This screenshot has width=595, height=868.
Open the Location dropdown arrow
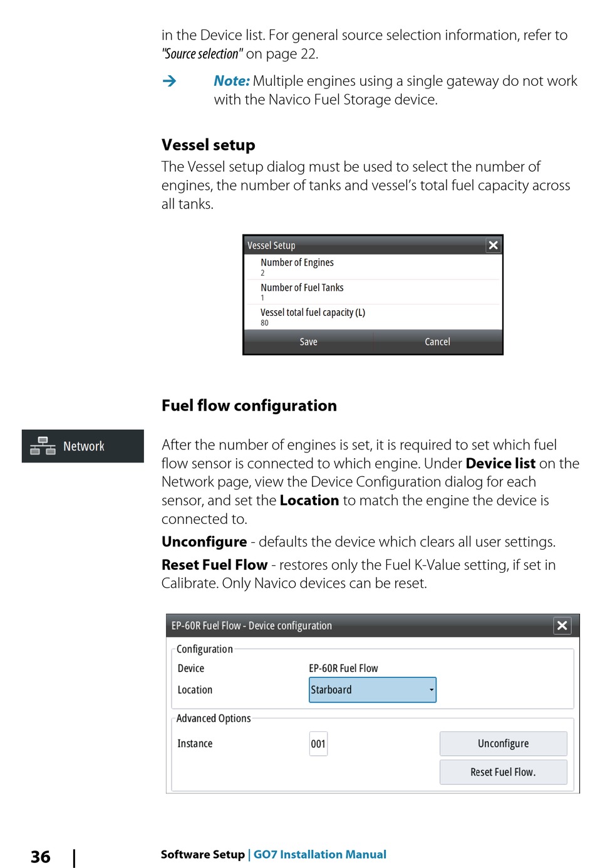pos(431,690)
